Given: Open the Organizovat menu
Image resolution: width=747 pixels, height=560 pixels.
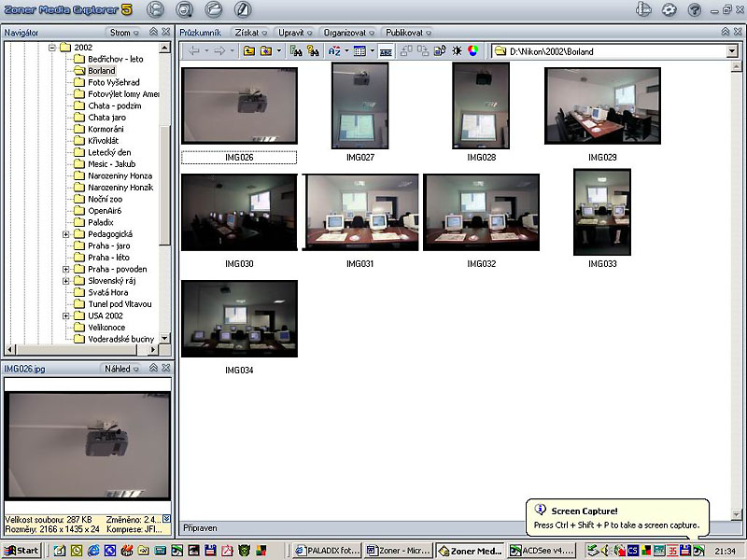Looking at the screenshot, I should [348, 33].
